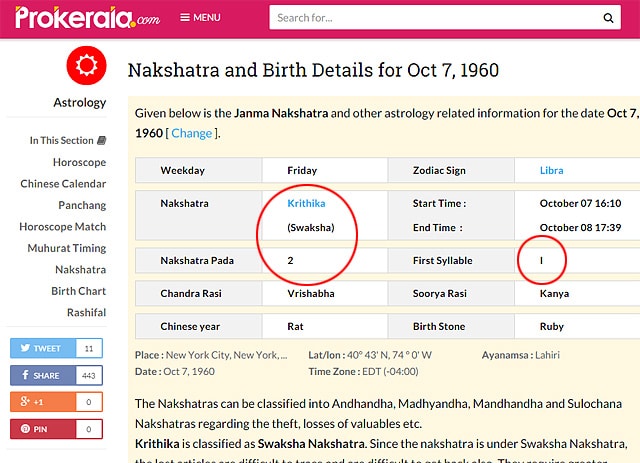This screenshot has height=463, width=640.
Task: Select the Rat Chinese year value
Action: (x=295, y=326)
